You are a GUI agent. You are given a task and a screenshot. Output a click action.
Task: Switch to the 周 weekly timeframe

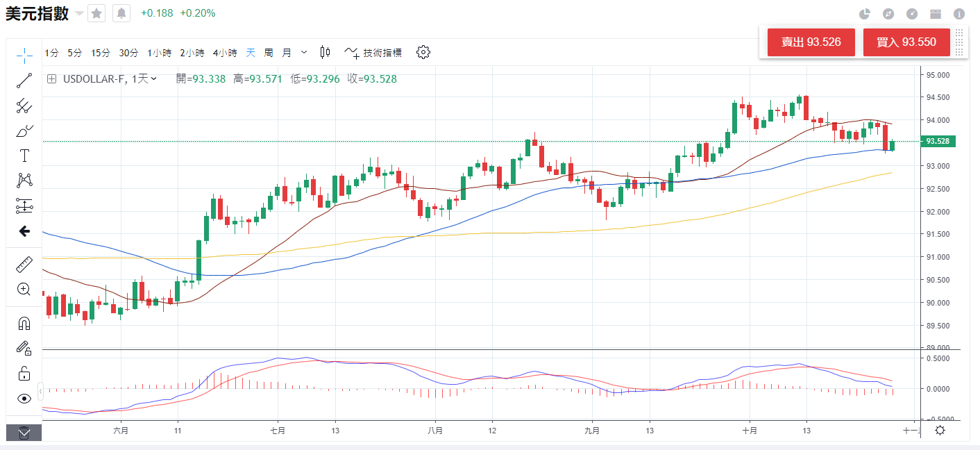269,52
